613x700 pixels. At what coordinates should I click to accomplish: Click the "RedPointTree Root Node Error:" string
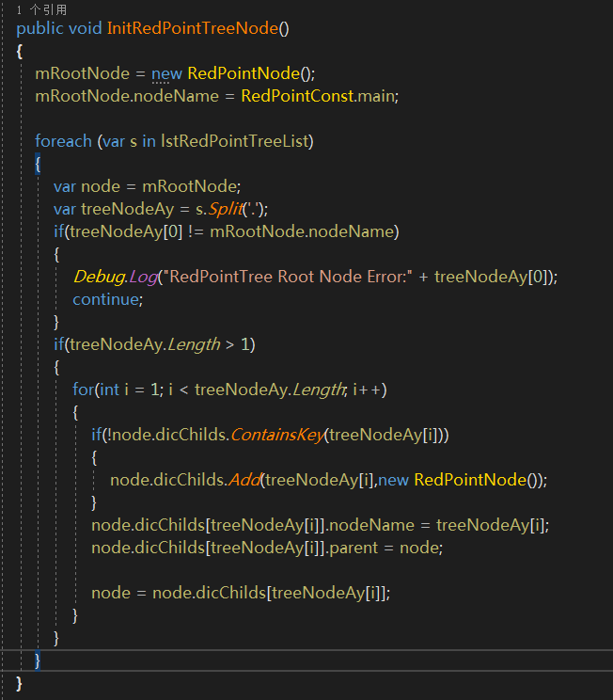[289, 277]
